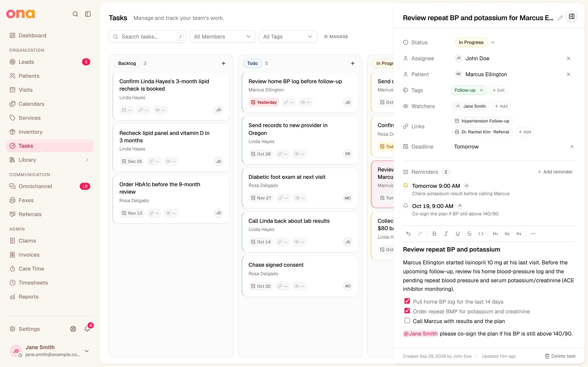
Task: Open the Inventory page
Action: pyautogui.click(x=50, y=132)
